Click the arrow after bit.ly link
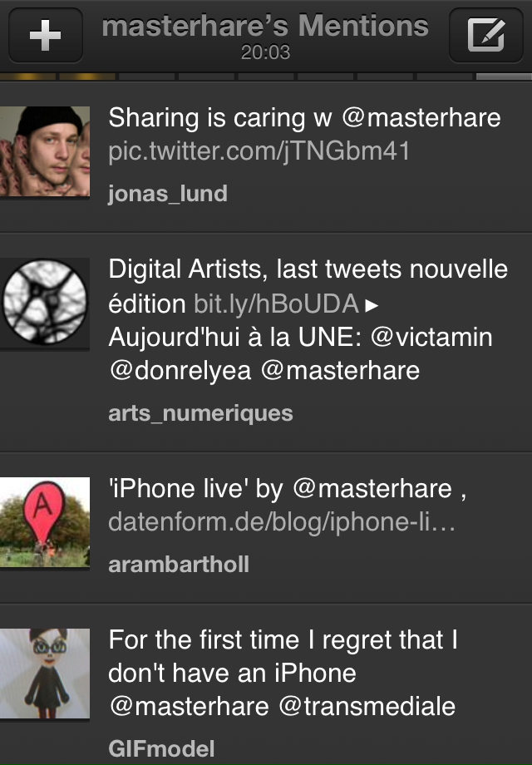Image resolution: width=532 pixels, height=765 pixels. 372,305
